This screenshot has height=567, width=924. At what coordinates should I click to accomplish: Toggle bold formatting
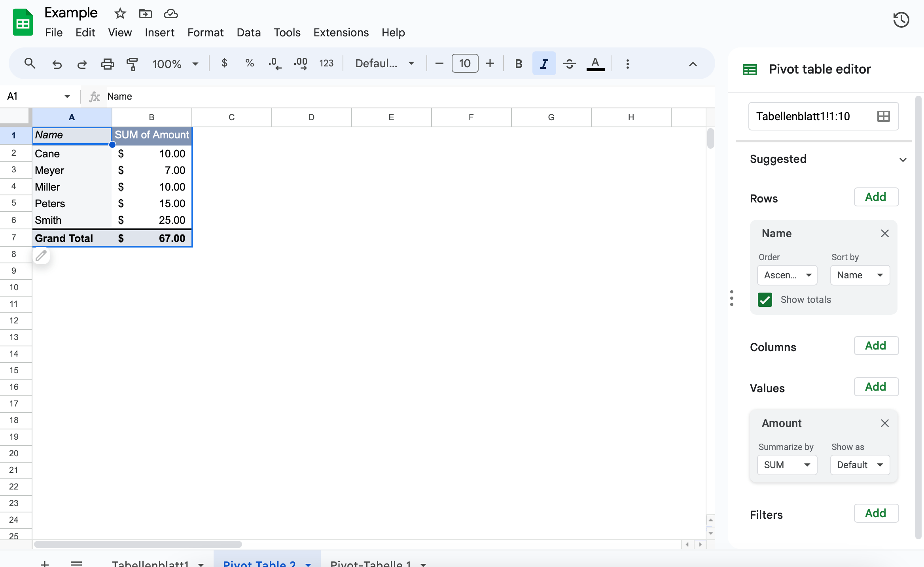click(x=518, y=63)
